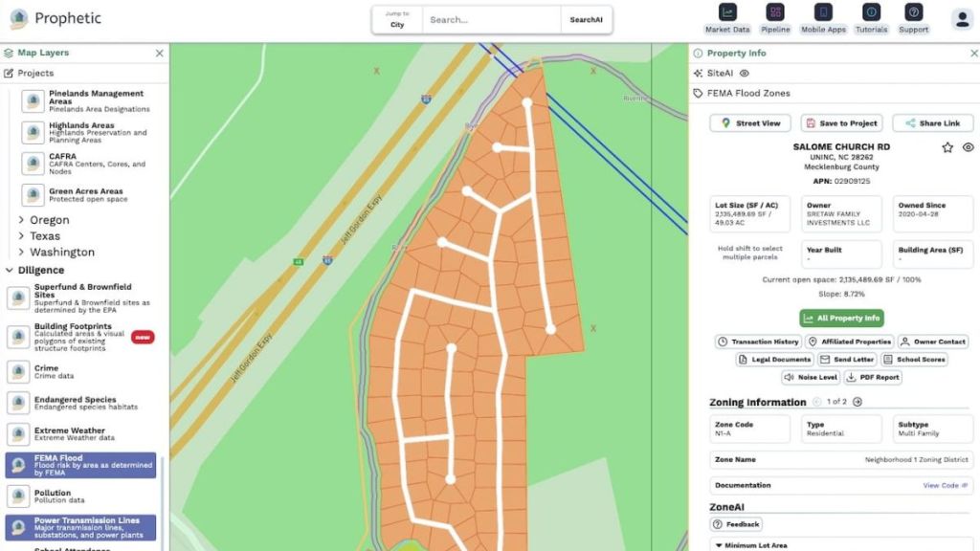Open View Code documentation link
This screenshot has width=980, height=551.
[x=945, y=485]
